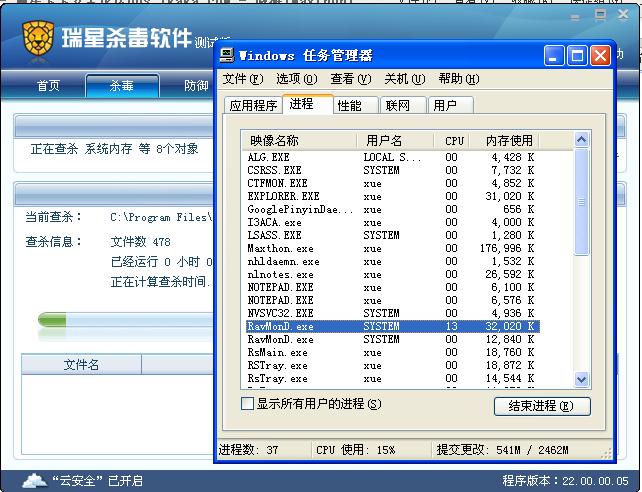Click the 结束进程(E) button

point(542,406)
